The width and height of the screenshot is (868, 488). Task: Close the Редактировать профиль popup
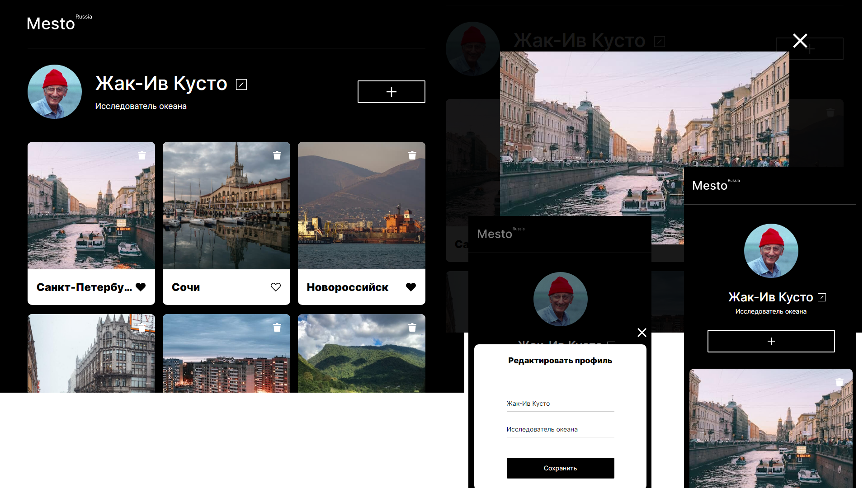click(x=642, y=333)
